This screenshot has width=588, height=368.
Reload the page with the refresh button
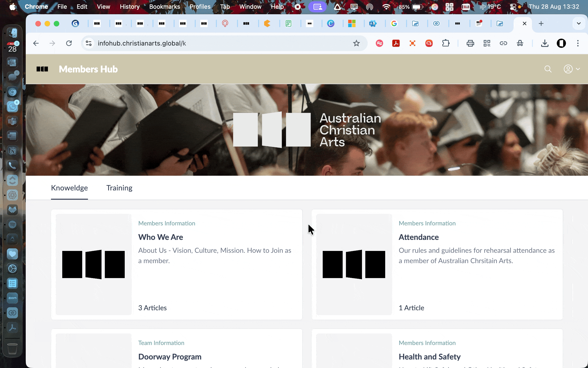point(69,43)
